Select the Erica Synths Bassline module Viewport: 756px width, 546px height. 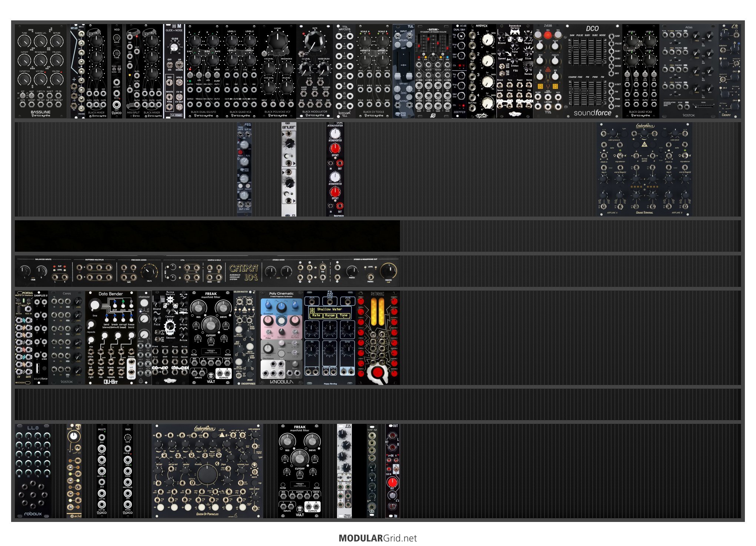(x=41, y=71)
